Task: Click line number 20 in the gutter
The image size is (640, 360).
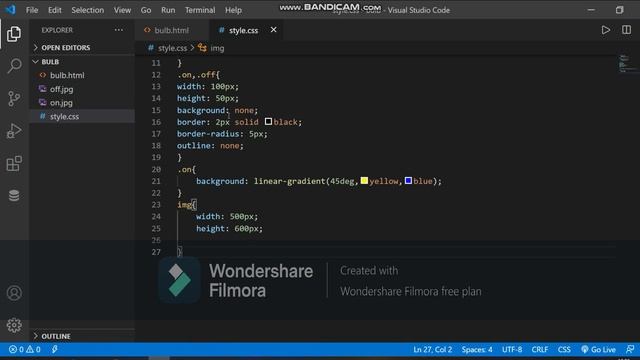Action: click(156, 169)
